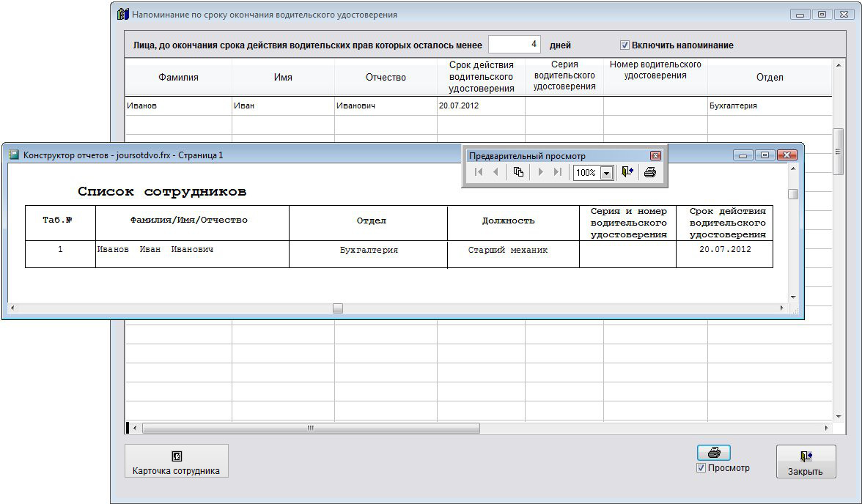
Task: Click the days remaining input field
Action: (x=515, y=45)
